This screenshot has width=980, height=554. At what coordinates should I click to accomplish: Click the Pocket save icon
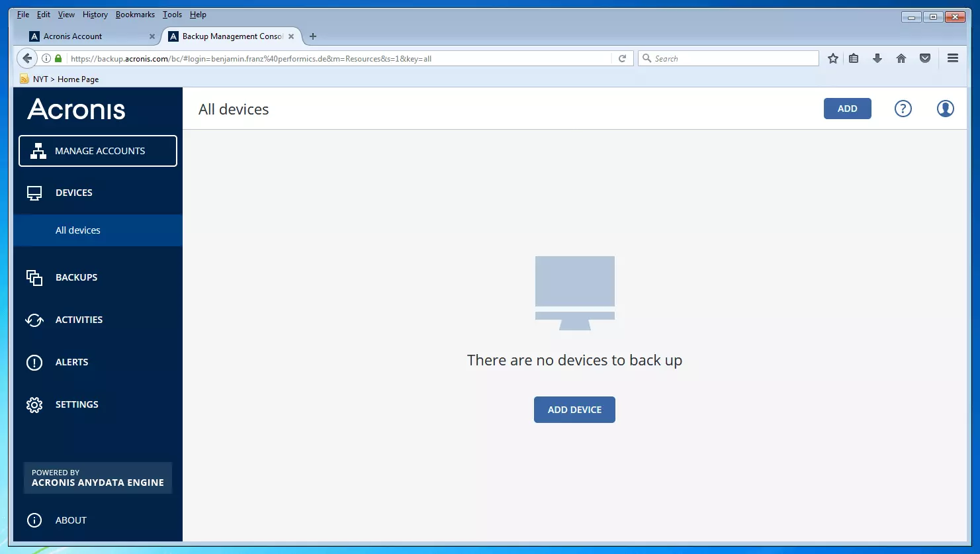(925, 58)
